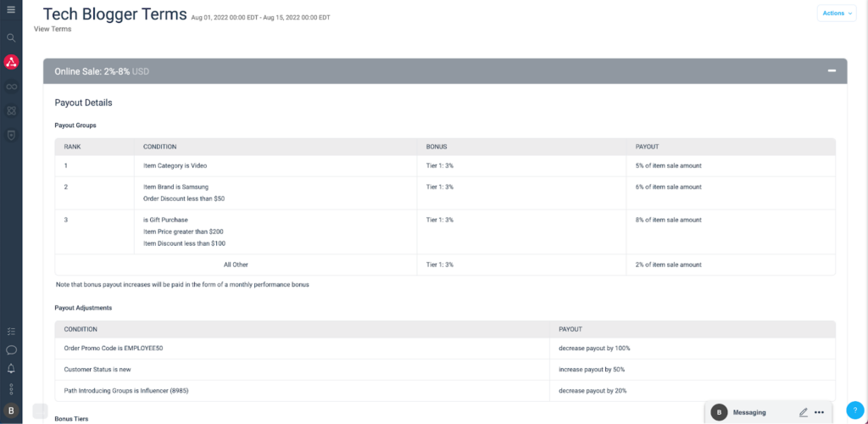Click the shield icon in sidebar
Image resolution: width=868 pixels, height=424 pixels.
11,134
